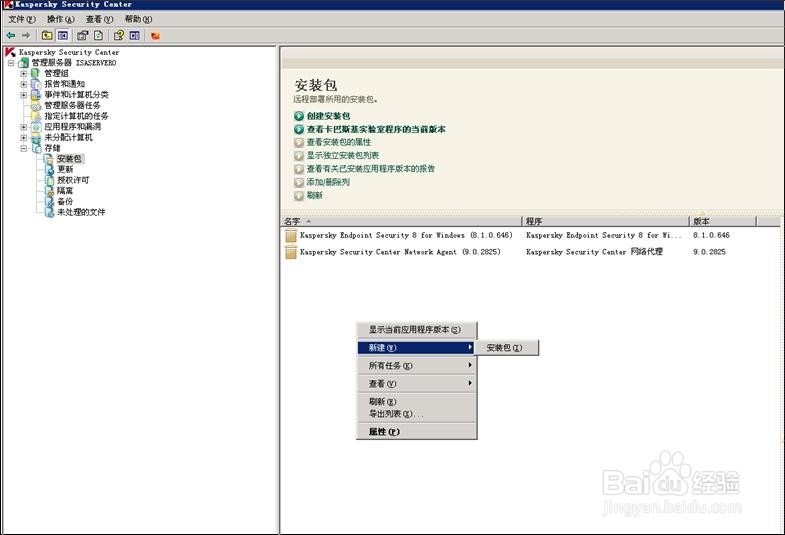This screenshot has width=785, height=535.
Task: Choose 刷新 in the context menu
Action: tap(417, 402)
